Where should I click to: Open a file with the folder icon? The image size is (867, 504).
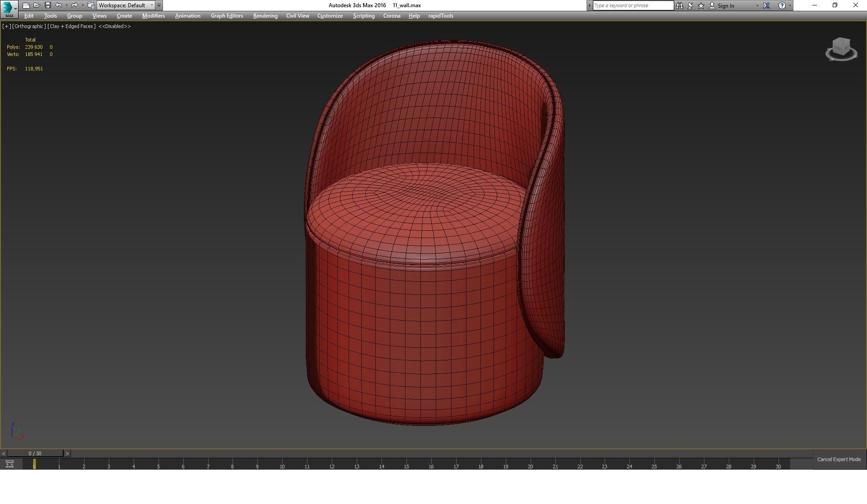coord(37,5)
